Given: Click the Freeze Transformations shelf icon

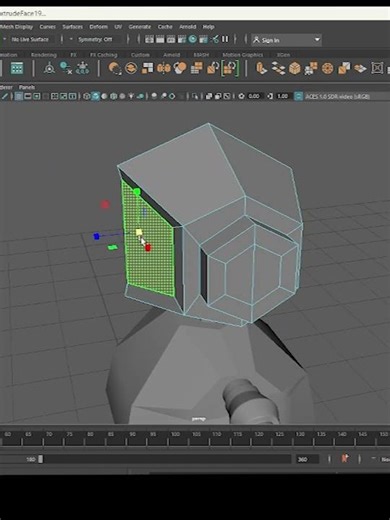Looking at the screenshot, I should 82,68.
